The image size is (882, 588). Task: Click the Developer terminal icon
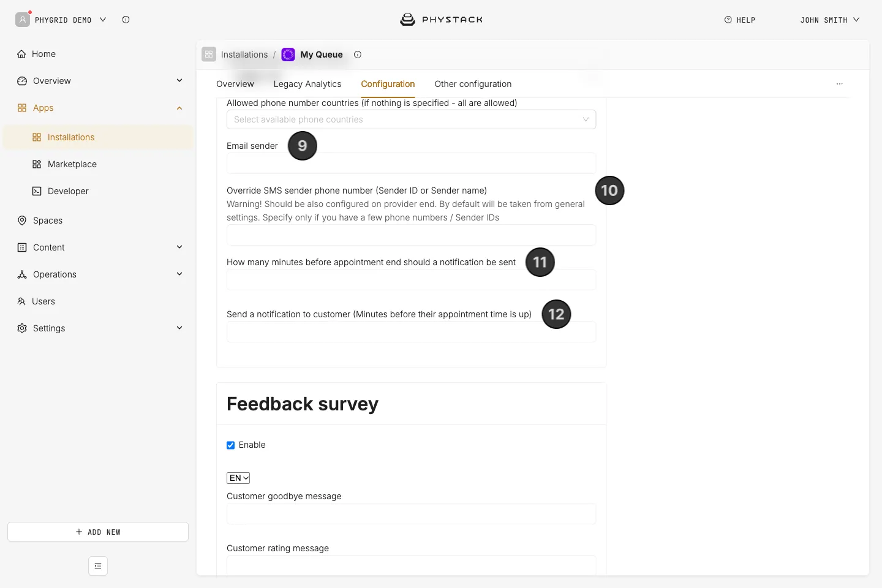[37, 191]
